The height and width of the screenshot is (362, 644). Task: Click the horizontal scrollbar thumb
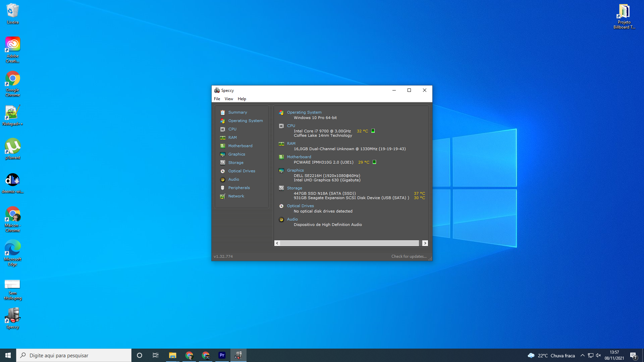[x=350, y=243]
